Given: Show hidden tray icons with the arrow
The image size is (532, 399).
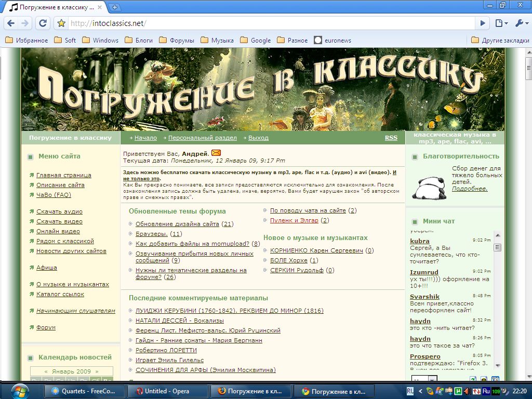Looking at the screenshot, I should 420,391.
